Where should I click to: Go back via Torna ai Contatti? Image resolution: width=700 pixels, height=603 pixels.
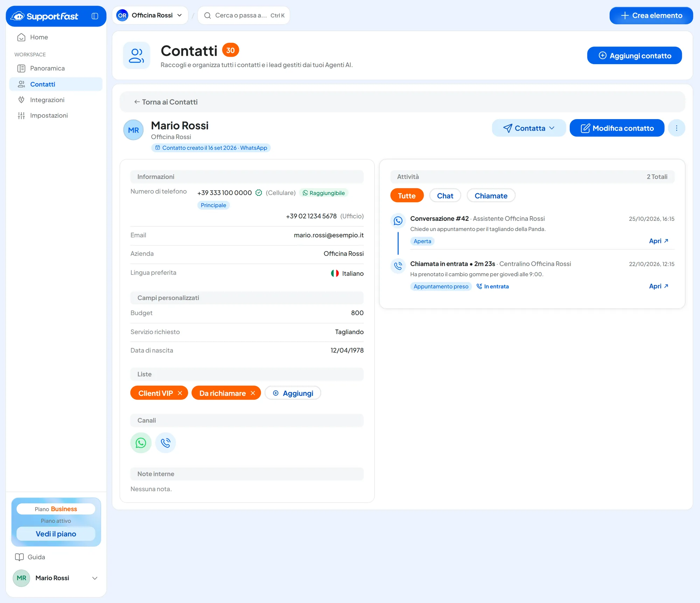pos(166,102)
